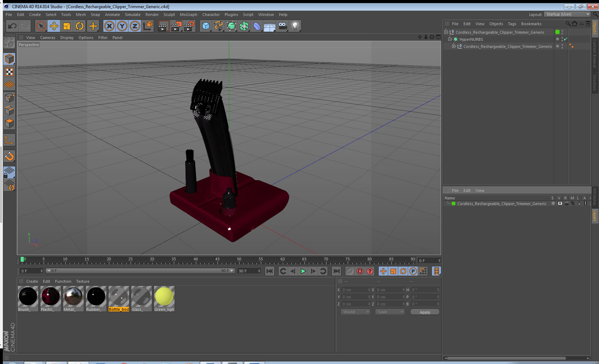599x364 pixels.
Task: Toggle solo dot for Cordless layer
Action: click(x=553, y=203)
